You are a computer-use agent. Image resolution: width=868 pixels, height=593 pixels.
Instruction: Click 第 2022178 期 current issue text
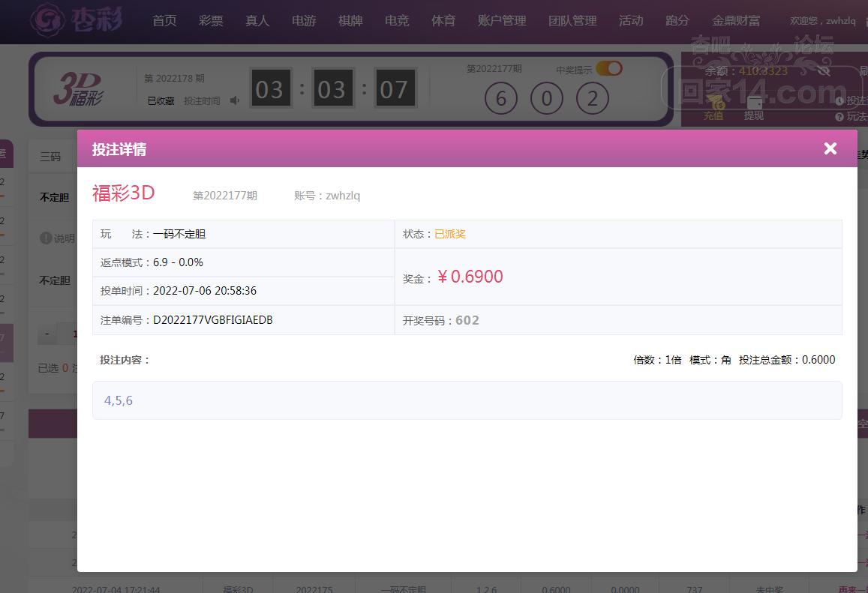(x=174, y=79)
